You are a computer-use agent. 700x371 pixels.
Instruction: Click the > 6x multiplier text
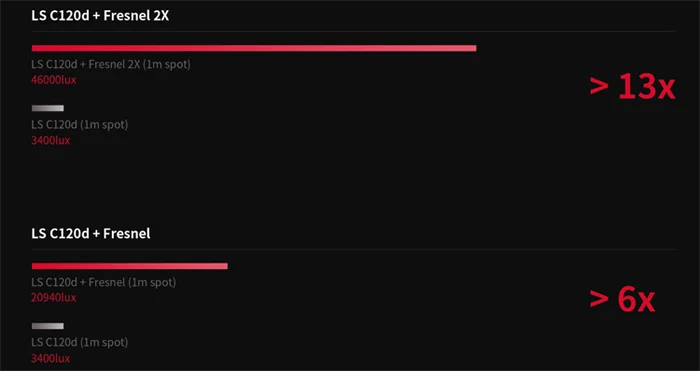pos(622,299)
